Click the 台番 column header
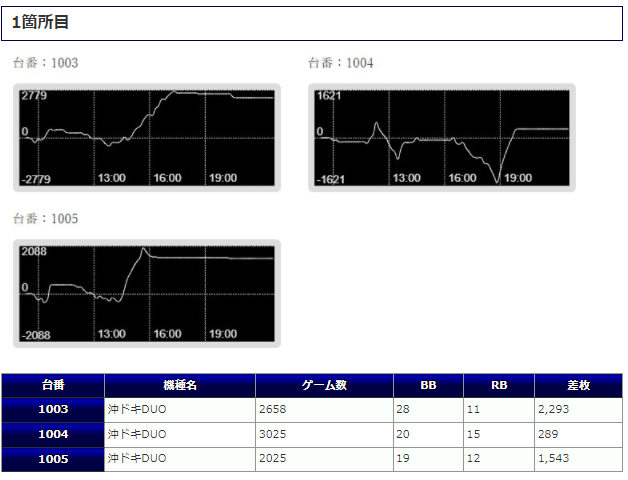This screenshot has height=480, width=628. click(x=53, y=385)
